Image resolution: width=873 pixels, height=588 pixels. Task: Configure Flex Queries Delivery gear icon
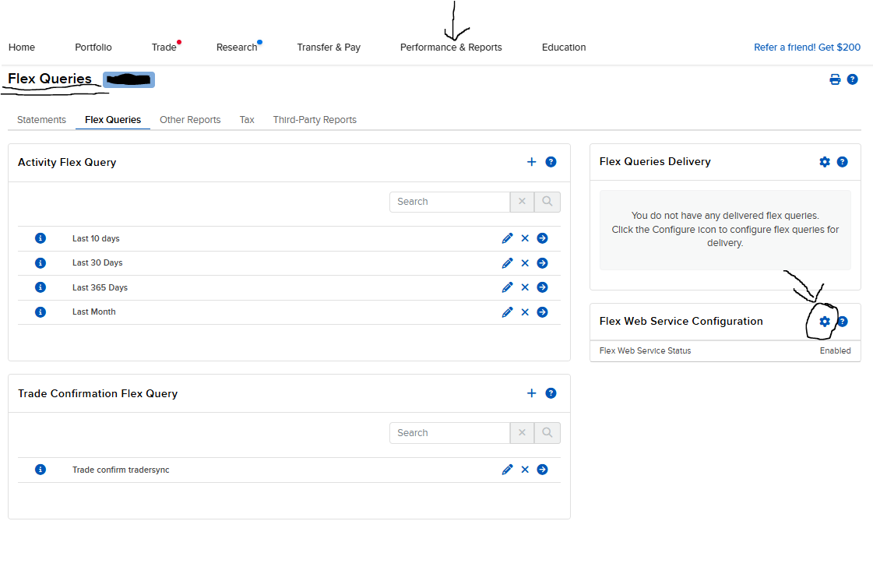(x=825, y=161)
